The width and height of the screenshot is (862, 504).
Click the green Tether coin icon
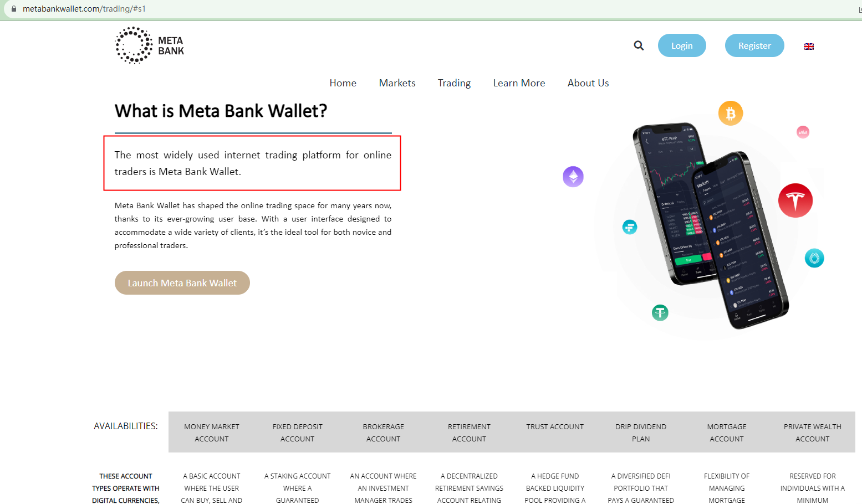tap(660, 313)
